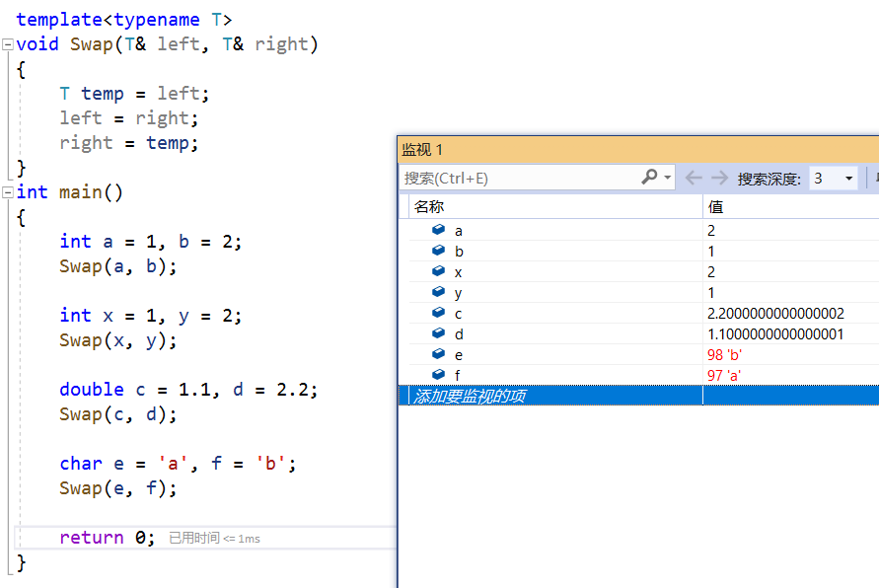The width and height of the screenshot is (879, 588).
Task: Click the variable icon next to e
Action: click(438, 354)
